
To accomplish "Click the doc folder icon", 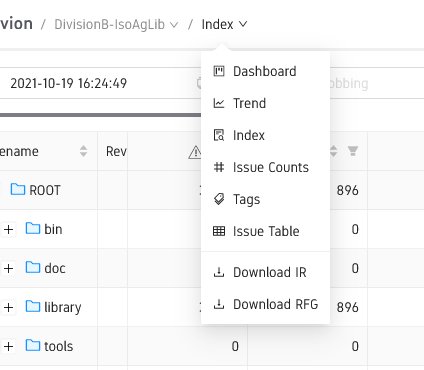I will [33, 267].
